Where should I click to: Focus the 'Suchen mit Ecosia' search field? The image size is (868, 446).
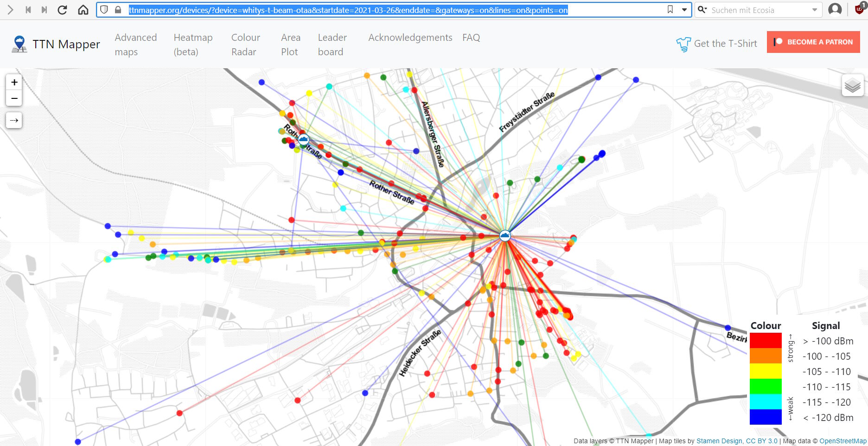[x=759, y=10]
